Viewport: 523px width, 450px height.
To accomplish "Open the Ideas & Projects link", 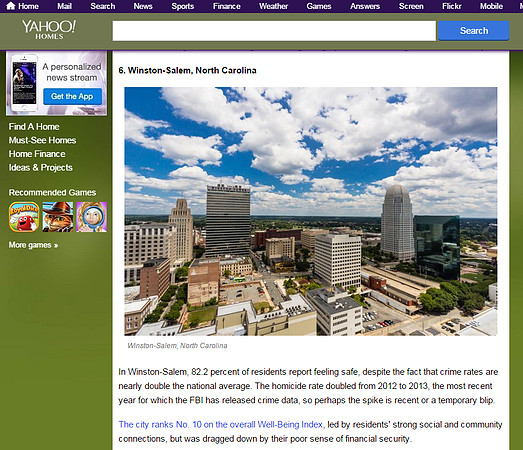I will [41, 167].
